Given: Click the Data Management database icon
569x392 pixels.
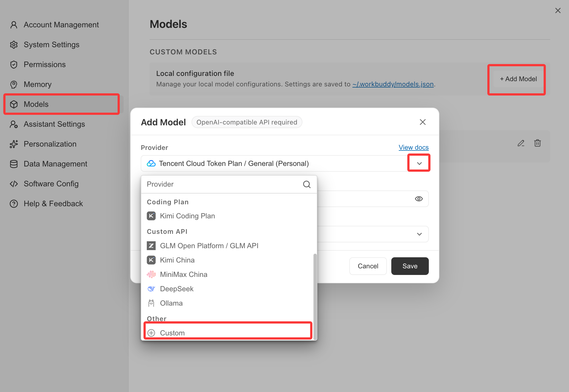Looking at the screenshot, I should click(x=14, y=164).
